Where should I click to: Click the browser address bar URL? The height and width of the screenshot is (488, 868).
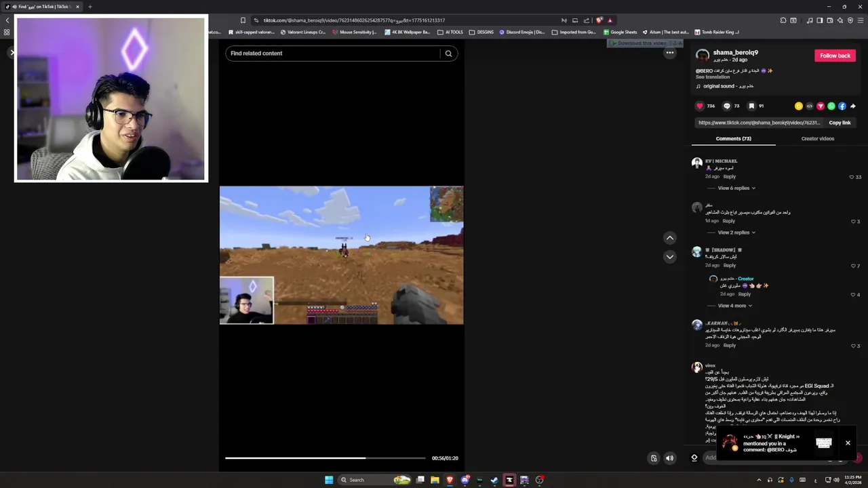[x=354, y=20]
